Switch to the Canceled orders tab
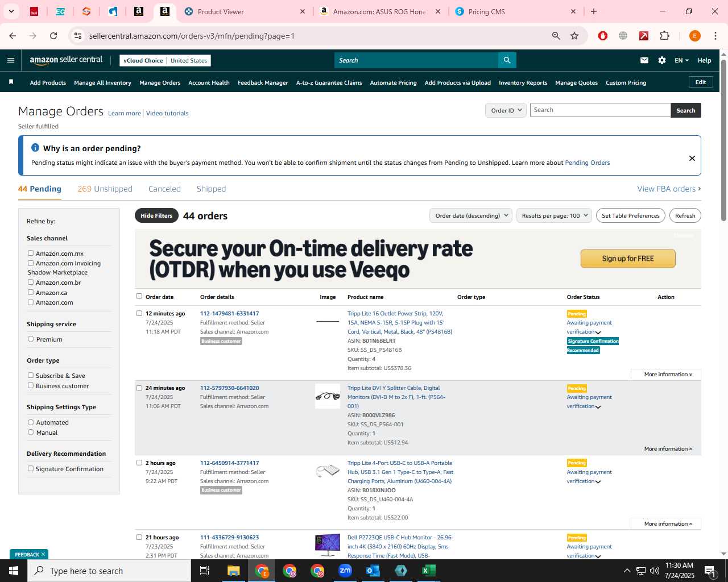Viewport: 728px width, 582px height. click(164, 189)
